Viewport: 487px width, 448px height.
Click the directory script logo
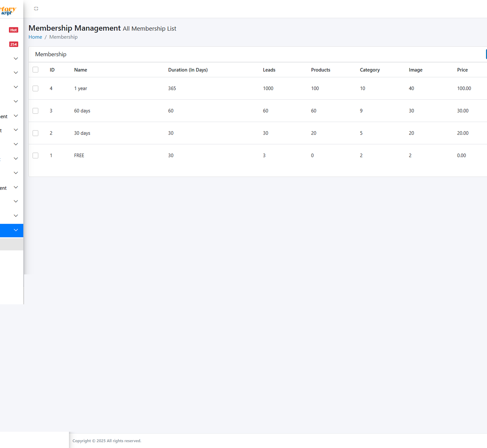coord(8,11)
